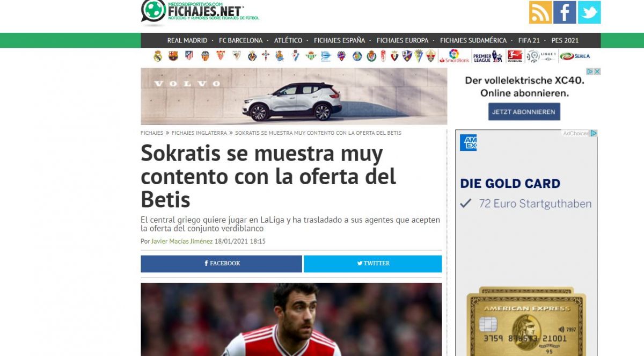The height and width of the screenshot is (356, 644).
Task: Select the Alavés crest
Action: coord(326,56)
